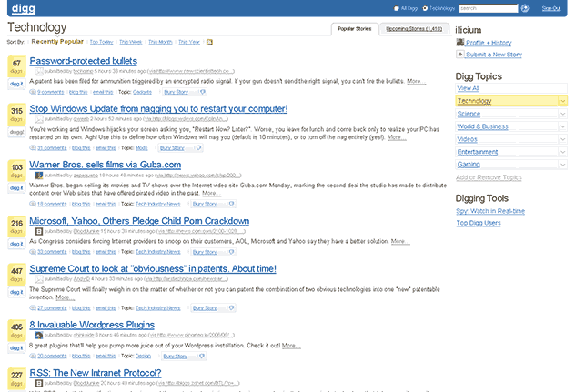Image resolution: width=575 pixels, height=392 pixels.
Task: Click comments bubble icon for Password-protected bullets
Action: click(33, 92)
